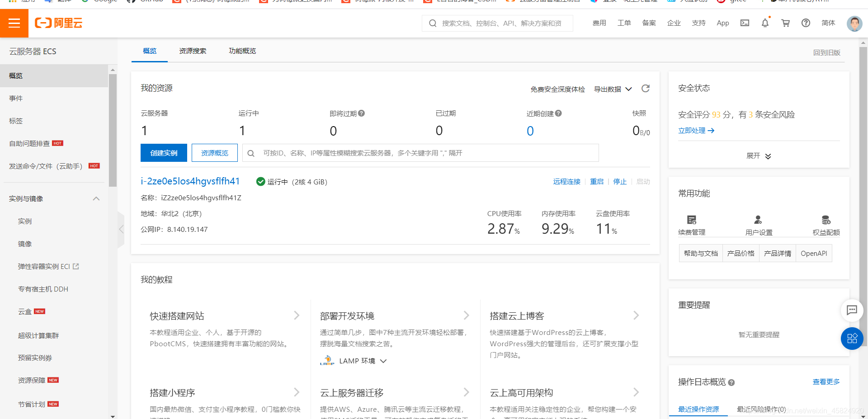868x419 pixels.
Task: Open 费用 top menu
Action: (x=599, y=23)
